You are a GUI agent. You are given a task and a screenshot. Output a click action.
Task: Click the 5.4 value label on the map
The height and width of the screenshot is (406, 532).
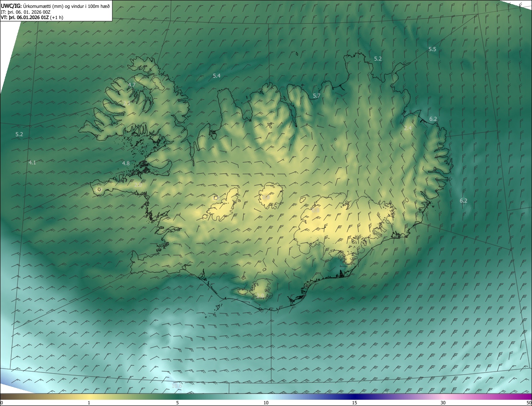coord(217,76)
